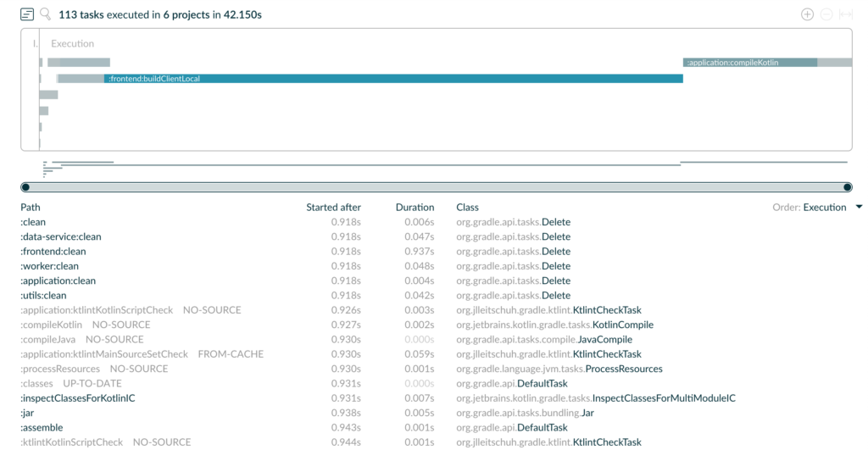This screenshot has width=868, height=450.
Task: Select the :frontend:buildClientLocal timeline bar
Action: pyautogui.click(x=393, y=79)
